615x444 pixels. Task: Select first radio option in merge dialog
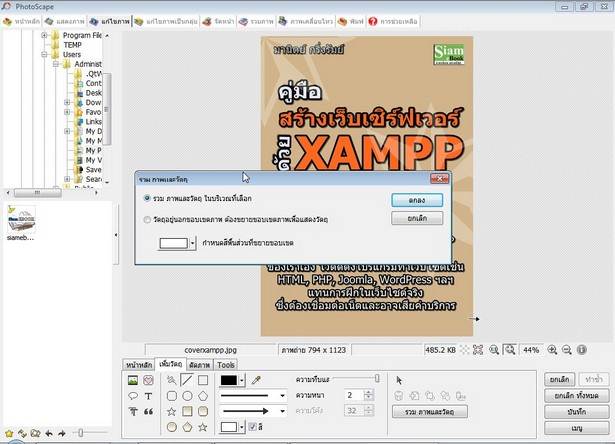pyautogui.click(x=147, y=198)
